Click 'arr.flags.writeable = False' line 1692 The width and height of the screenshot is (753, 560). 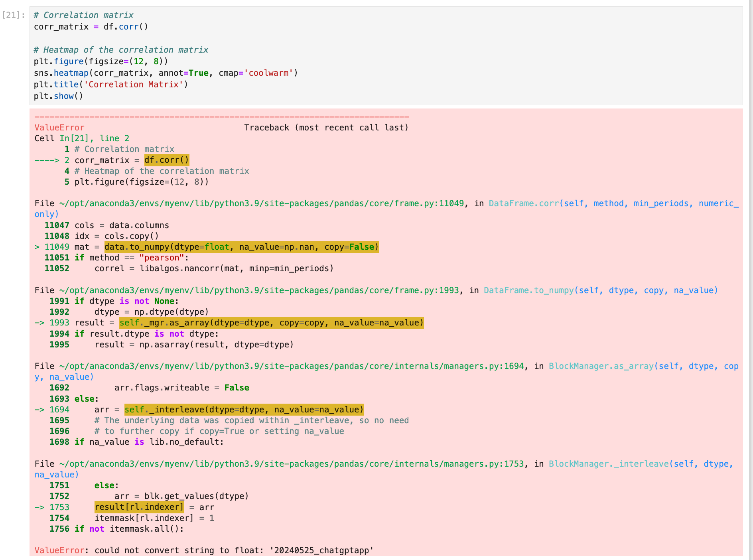pyautogui.click(x=150, y=388)
